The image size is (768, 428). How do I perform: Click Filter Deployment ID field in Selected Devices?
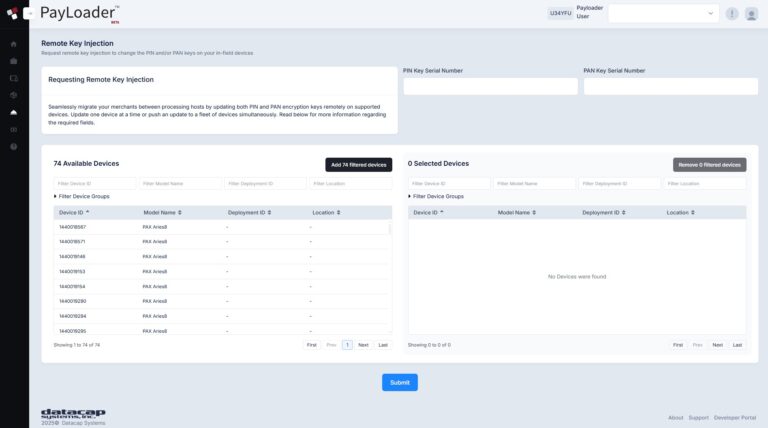tap(619, 184)
